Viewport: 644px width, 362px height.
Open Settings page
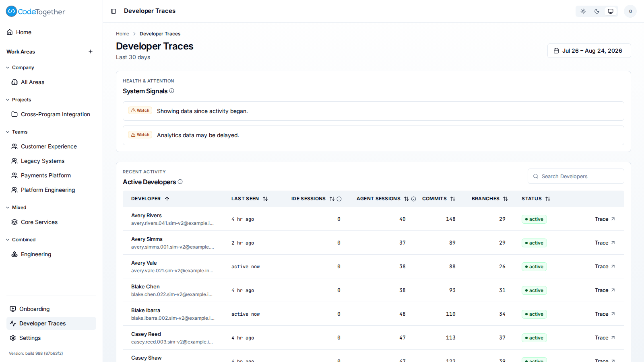point(51,338)
